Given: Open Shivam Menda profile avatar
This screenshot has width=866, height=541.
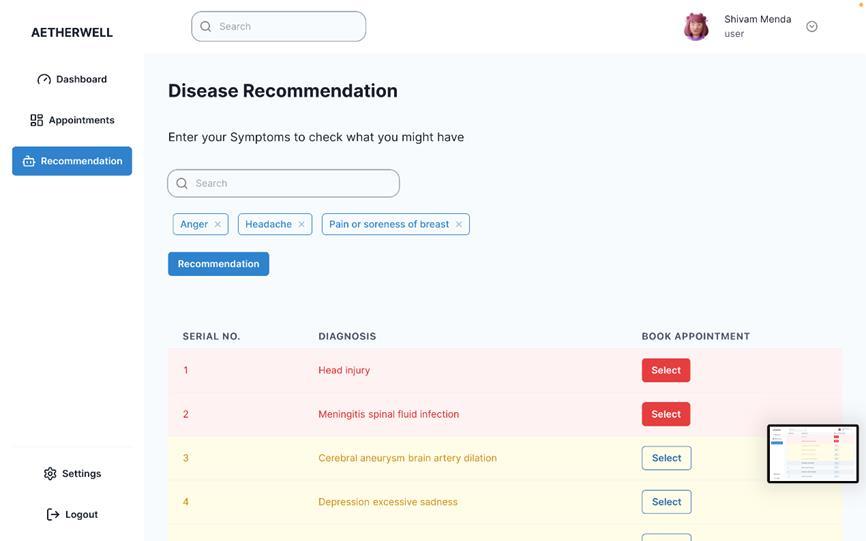Looking at the screenshot, I should point(696,27).
